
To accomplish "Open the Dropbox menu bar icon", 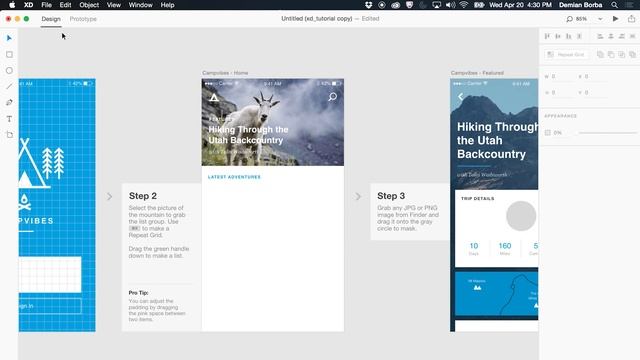I will tap(369, 5).
